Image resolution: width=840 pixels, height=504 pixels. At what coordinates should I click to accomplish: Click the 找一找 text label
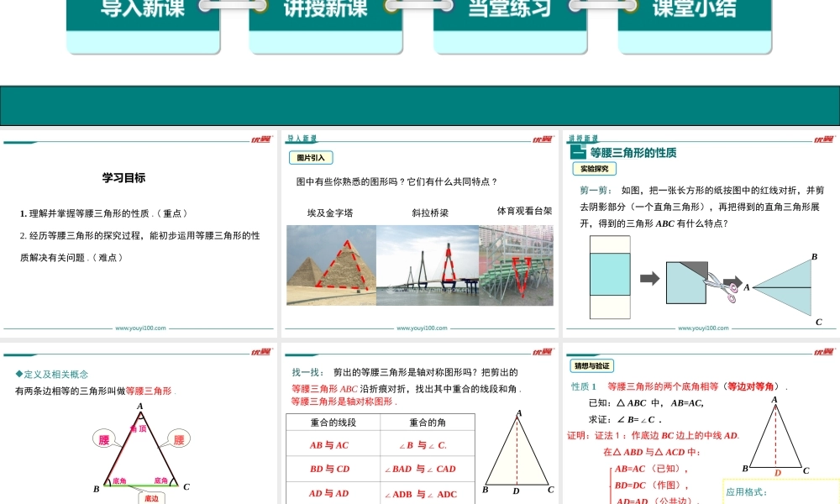(x=308, y=372)
